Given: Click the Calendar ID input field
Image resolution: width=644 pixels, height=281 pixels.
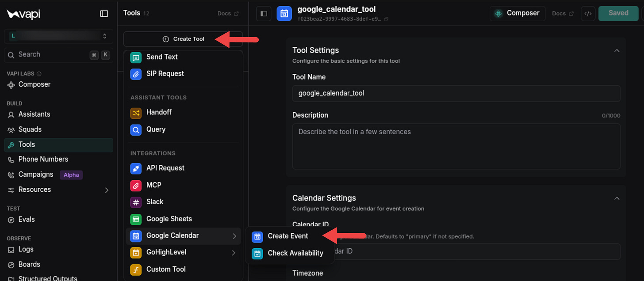Looking at the screenshot, I should 456,251.
